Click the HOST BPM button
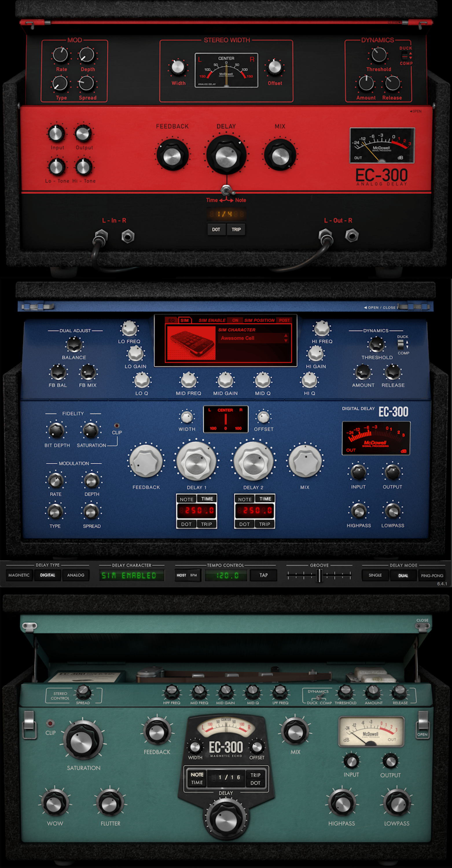452x868 pixels. (187, 575)
